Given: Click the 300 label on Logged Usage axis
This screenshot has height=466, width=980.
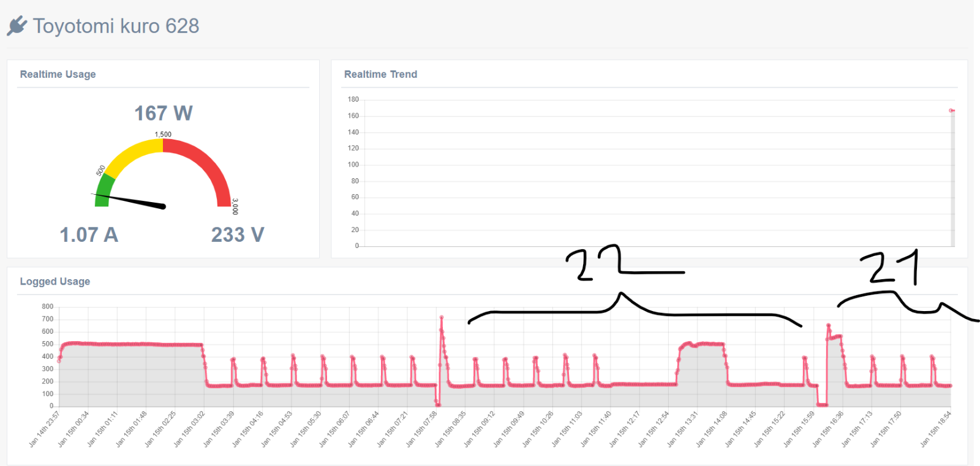Looking at the screenshot, I should tap(48, 369).
